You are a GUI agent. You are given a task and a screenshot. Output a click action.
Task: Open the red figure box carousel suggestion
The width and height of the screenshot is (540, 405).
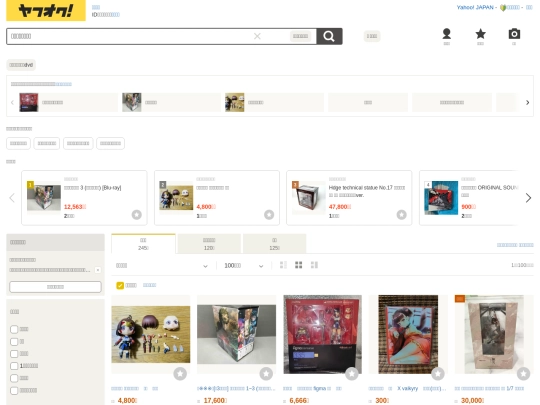click(68, 102)
